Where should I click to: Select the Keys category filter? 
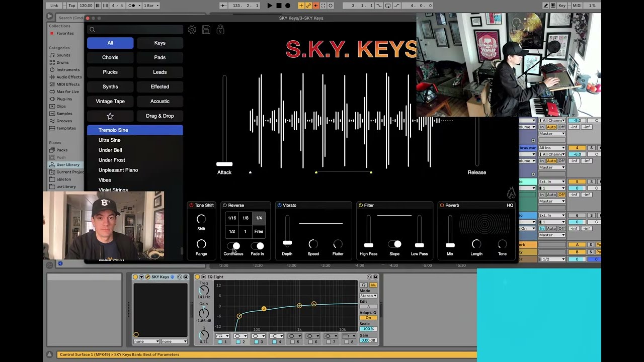160,43
